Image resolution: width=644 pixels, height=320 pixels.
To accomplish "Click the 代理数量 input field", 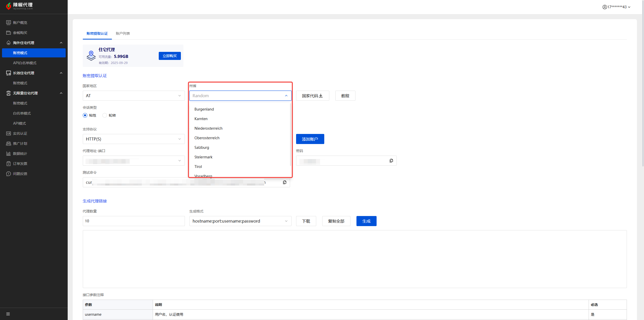I will pyautogui.click(x=134, y=221).
